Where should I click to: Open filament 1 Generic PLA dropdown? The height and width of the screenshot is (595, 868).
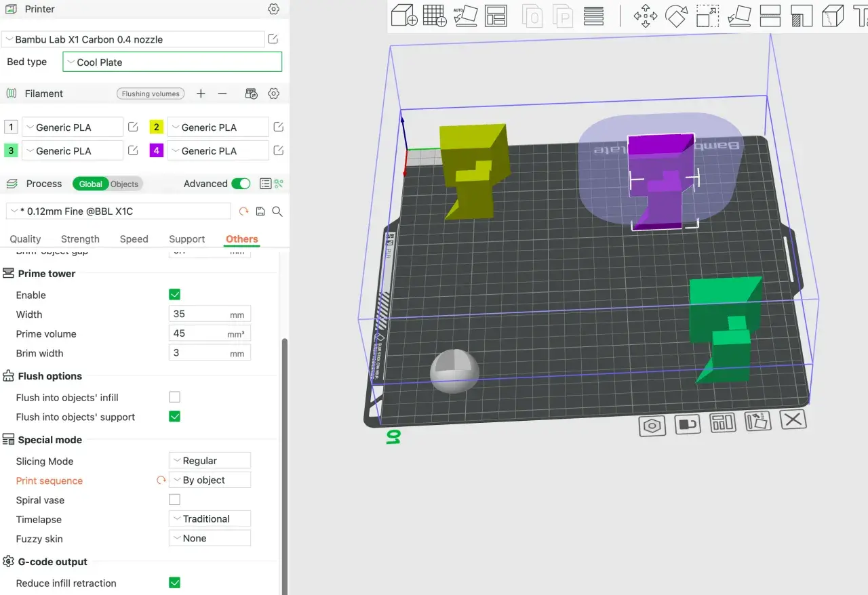73,127
